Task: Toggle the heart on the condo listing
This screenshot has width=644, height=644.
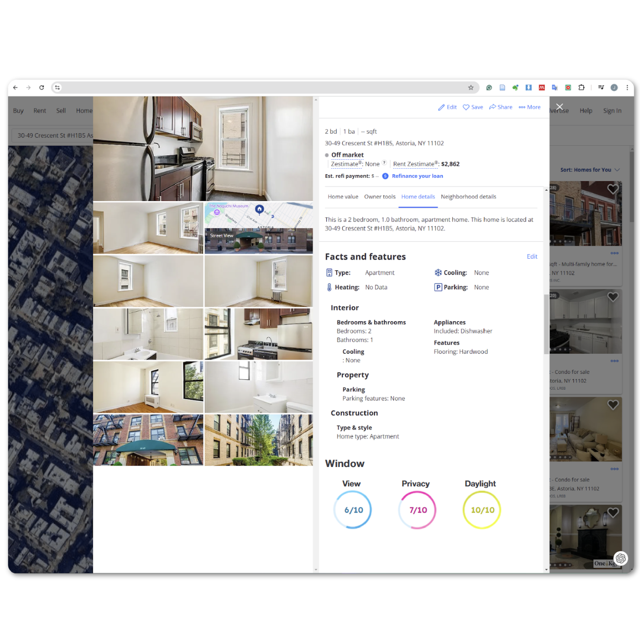Action: [x=613, y=297]
